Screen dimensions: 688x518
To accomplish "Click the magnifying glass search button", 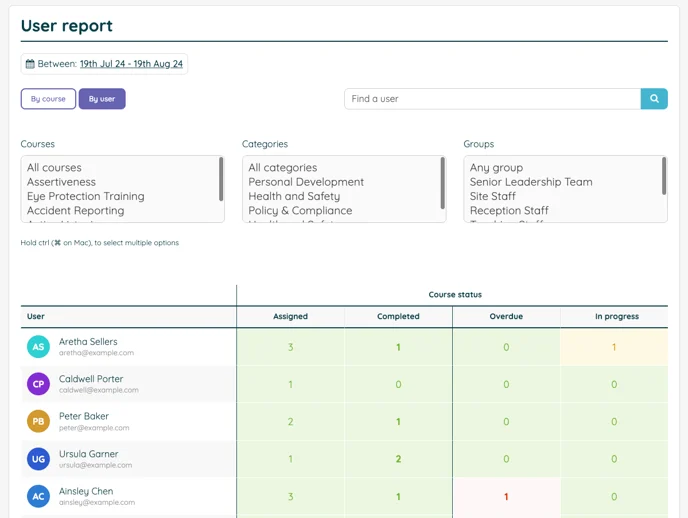I will point(654,99).
